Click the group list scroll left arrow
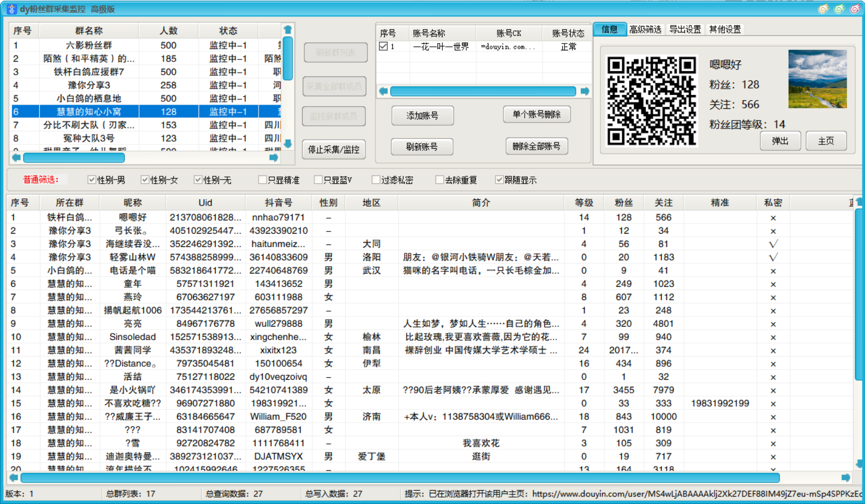 click(16, 158)
